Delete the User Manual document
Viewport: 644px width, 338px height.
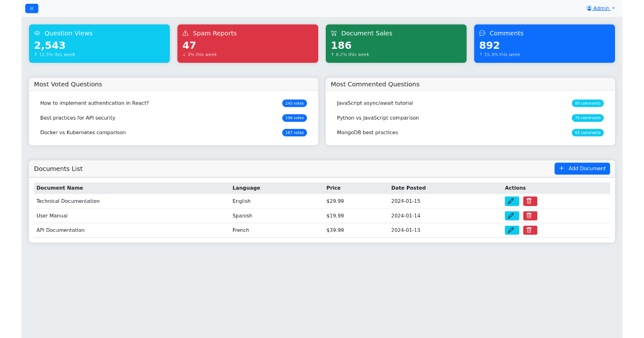click(530, 215)
